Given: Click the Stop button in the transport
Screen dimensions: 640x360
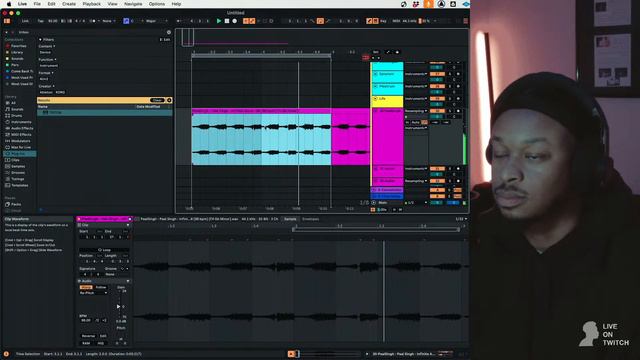Looking at the screenshot, I should point(227,21).
